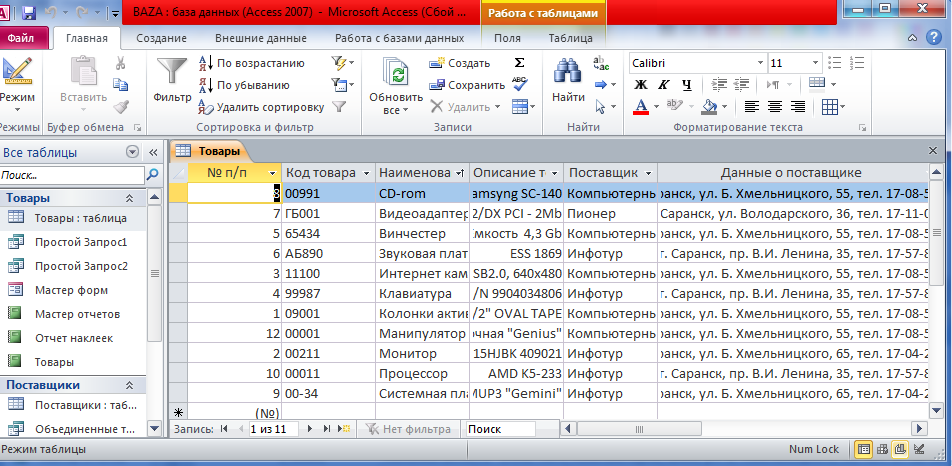Collapse the Поставщики group in navigation
The image size is (952, 466).
tap(129, 385)
